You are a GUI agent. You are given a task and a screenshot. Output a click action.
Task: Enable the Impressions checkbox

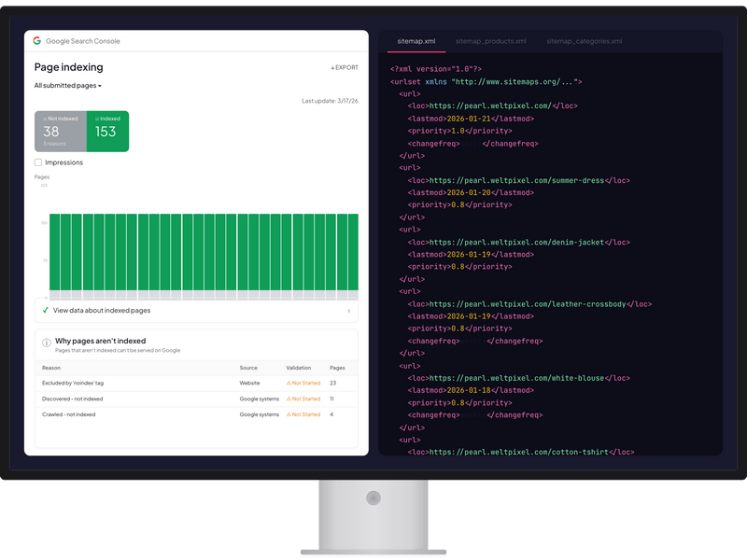[36, 161]
